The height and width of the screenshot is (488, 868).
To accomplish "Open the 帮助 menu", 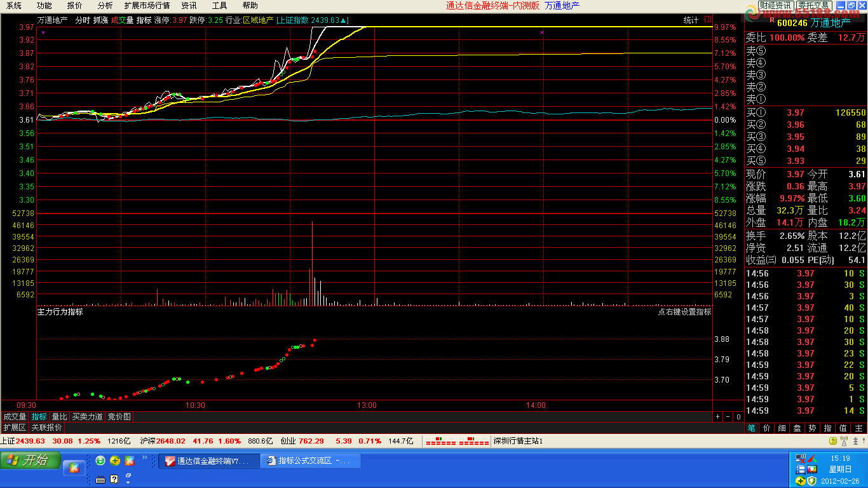I will coord(250,6).
